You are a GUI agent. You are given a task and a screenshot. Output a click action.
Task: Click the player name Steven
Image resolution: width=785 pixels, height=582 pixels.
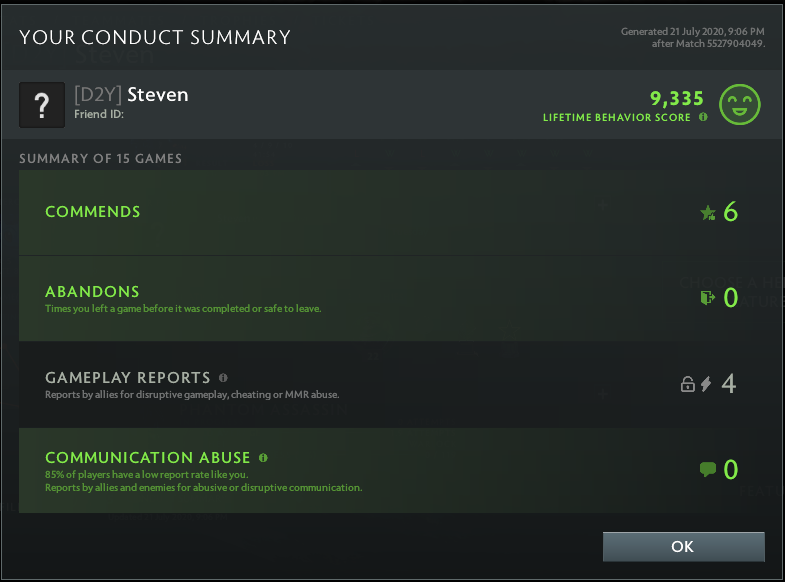(157, 95)
